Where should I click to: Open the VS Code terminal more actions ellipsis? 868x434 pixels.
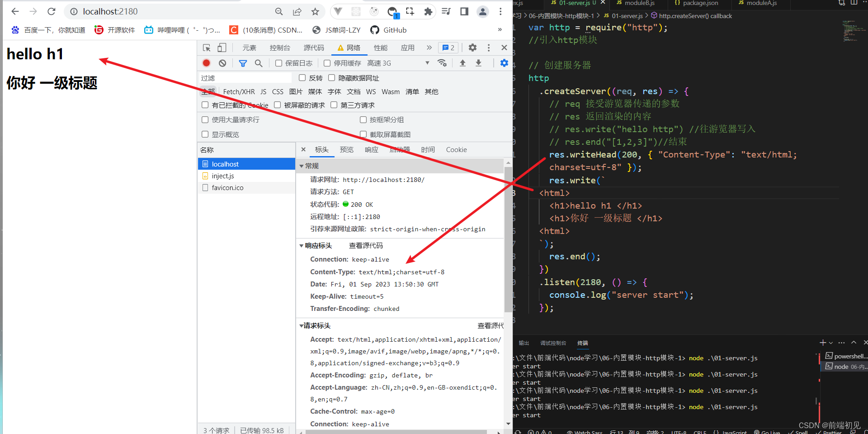[x=841, y=343]
